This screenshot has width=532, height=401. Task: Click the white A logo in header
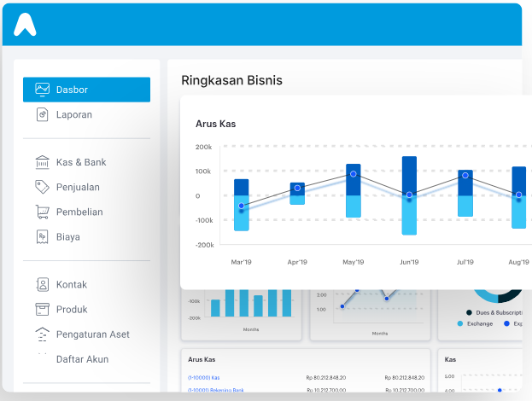tap(25, 24)
